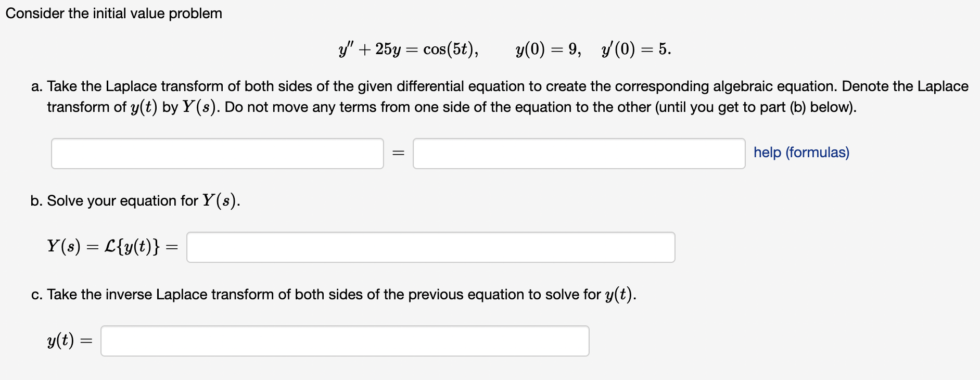Click the 'c.' list marker
The width and height of the screenshot is (980, 380).
point(37,295)
